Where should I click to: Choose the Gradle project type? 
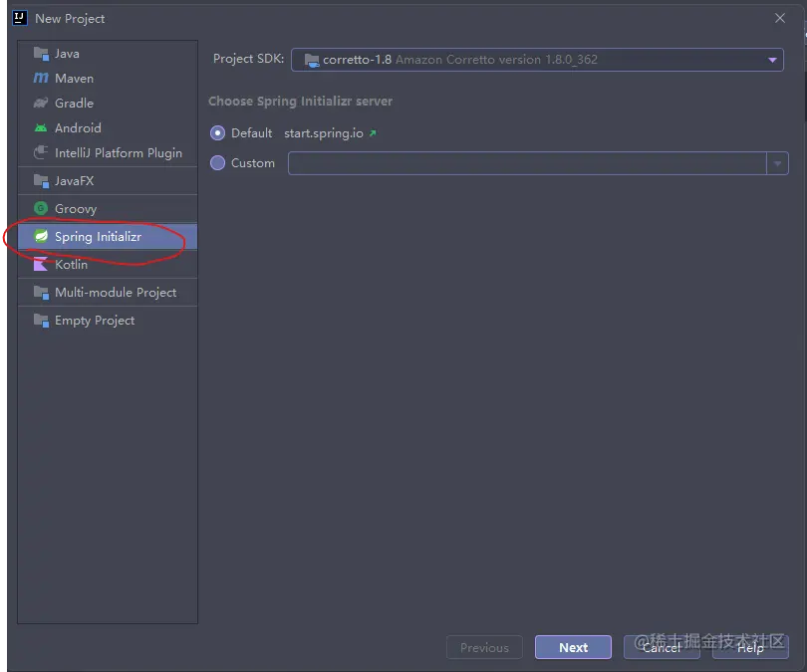(x=108, y=103)
